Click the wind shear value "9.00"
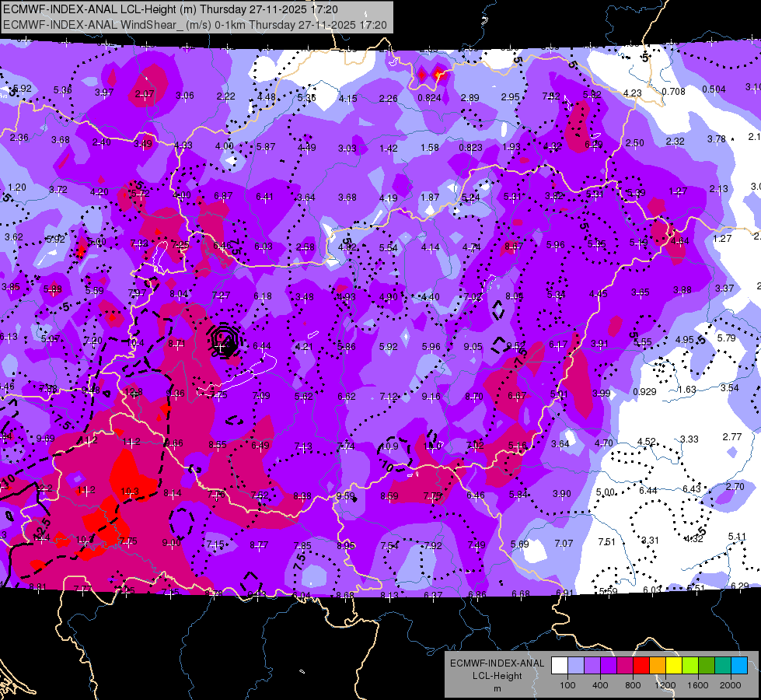 [171, 543]
